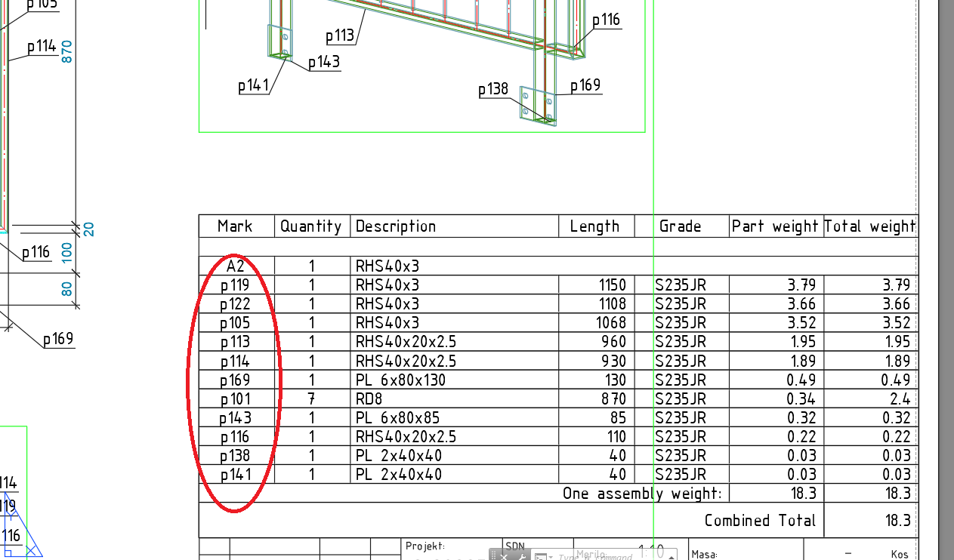Click the Quantity column header
The width and height of the screenshot is (954, 560).
pos(311,226)
